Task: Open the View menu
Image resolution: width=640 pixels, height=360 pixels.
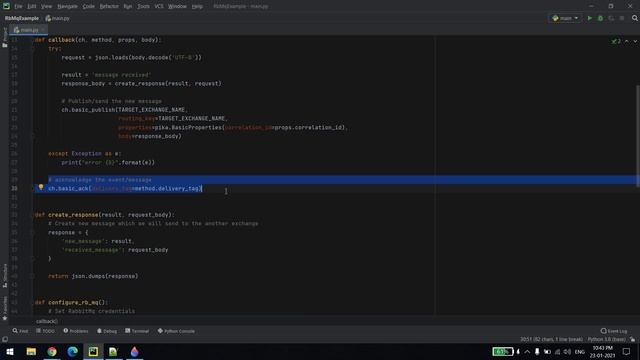Action: point(47,7)
